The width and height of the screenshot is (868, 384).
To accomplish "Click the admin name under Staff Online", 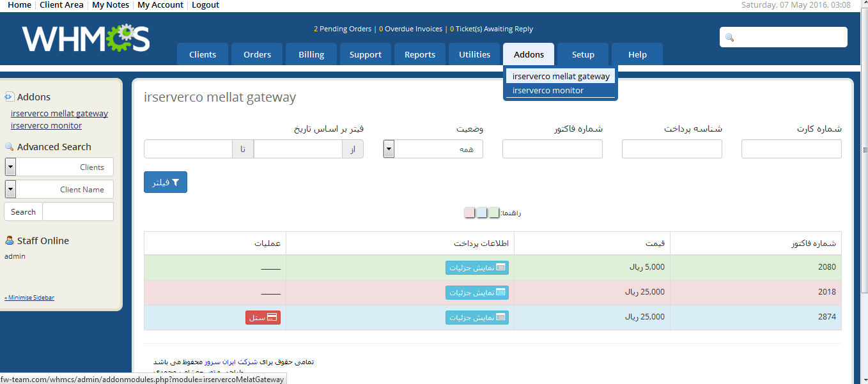I will point(15,256).
